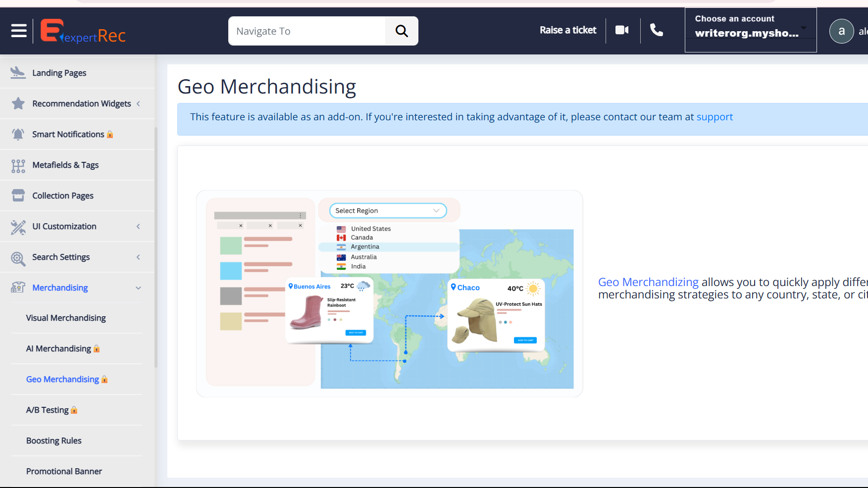Click the ExpertRec logo
This screenshot has height=488, width=868.
[83, 31]
